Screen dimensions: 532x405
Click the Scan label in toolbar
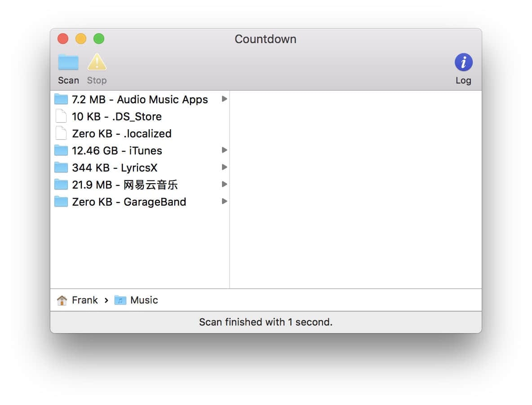68,80
